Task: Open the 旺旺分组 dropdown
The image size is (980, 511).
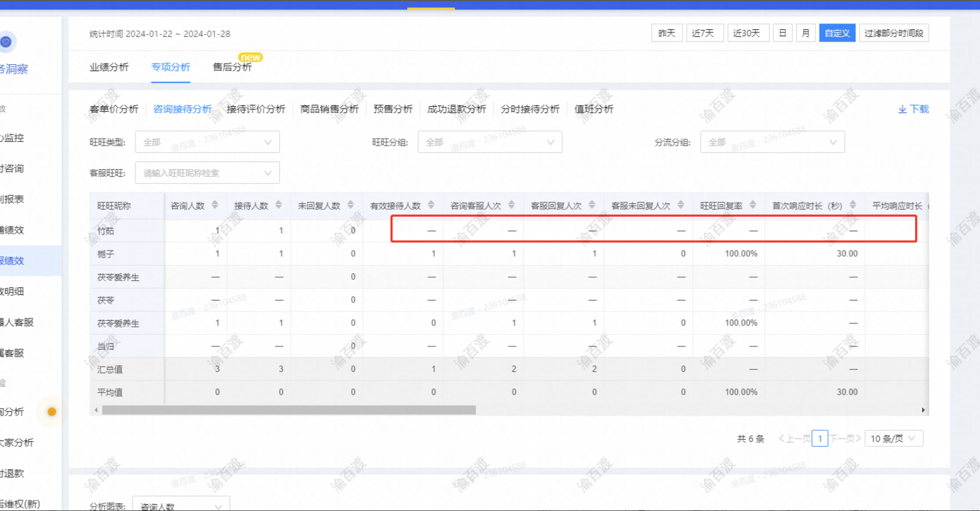Action: (490, 142)
